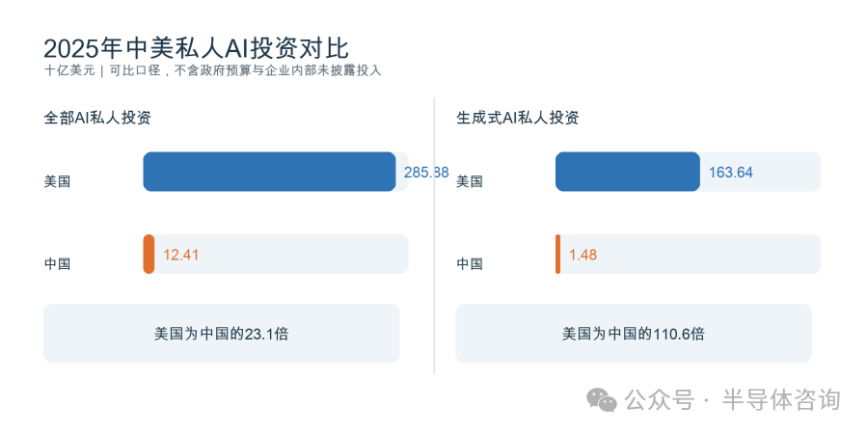Click the box stating 美国为中国的110.6倍

(x=634, y=334)
